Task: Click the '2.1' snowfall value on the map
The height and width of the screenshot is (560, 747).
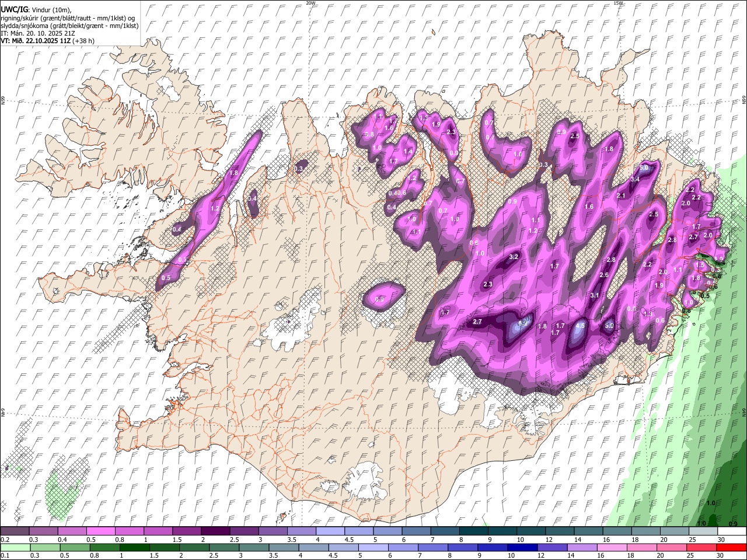Action: 621,196
